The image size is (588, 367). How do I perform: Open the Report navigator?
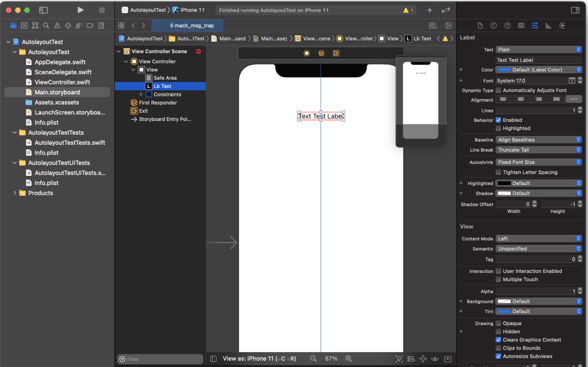(101, 25)
